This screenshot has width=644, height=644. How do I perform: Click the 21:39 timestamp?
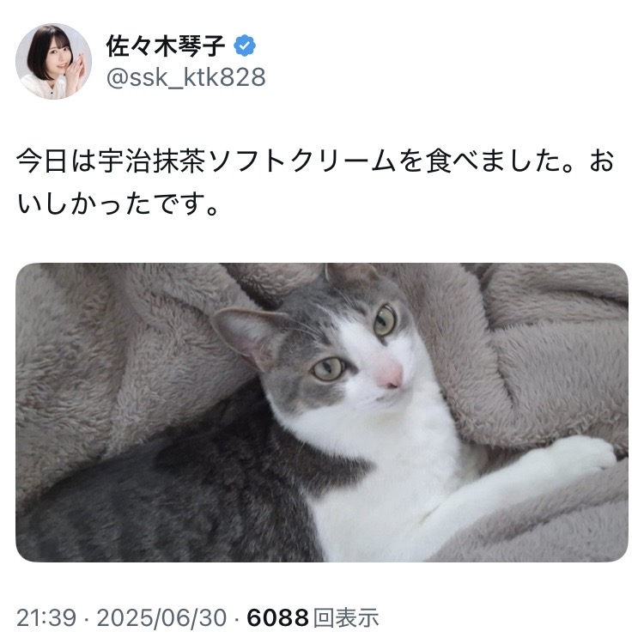click(46, 617)
